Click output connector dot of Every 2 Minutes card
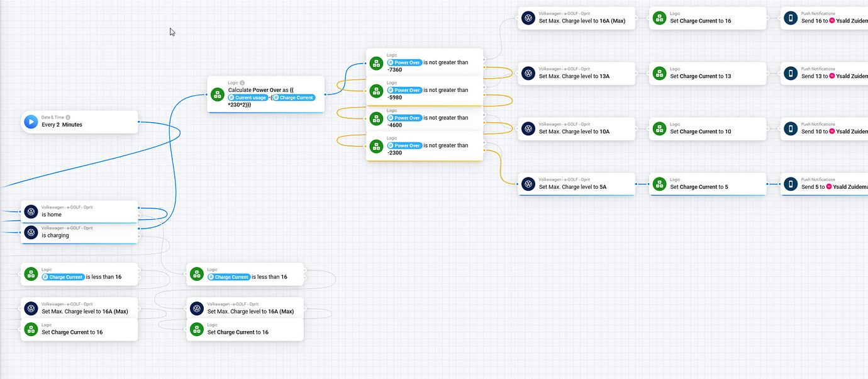 [x=139, y=122]
